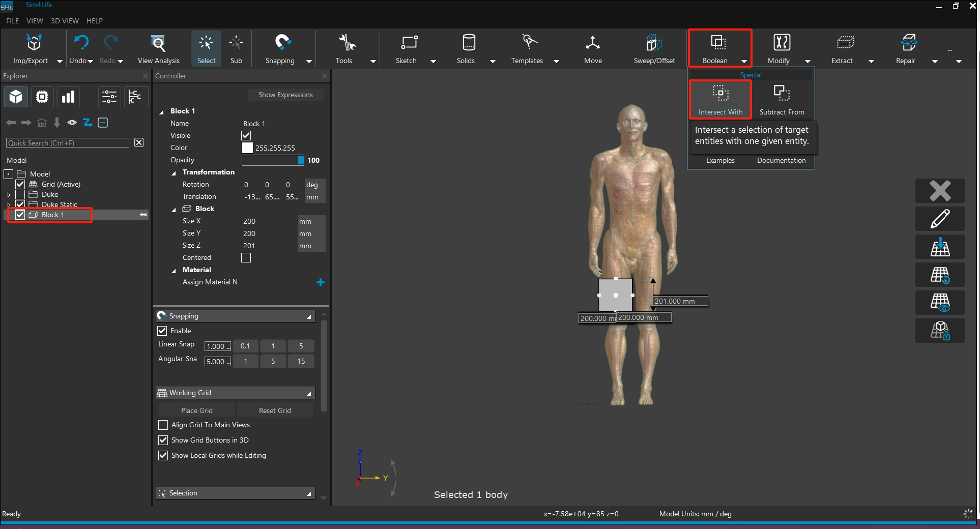
Task: Click the Show Expressions button
Action: pyautogui.click(x=285, y=95)
